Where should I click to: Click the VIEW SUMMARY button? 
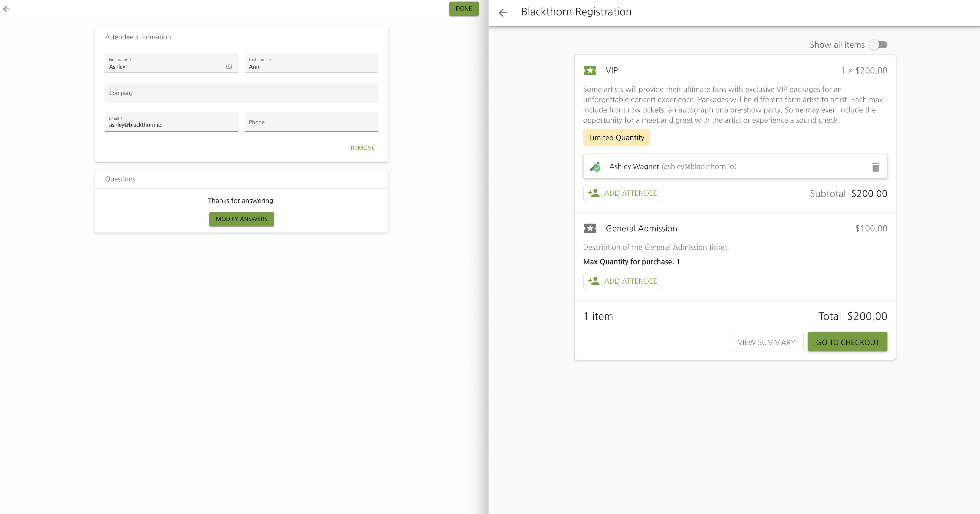(x=766, y=342)
